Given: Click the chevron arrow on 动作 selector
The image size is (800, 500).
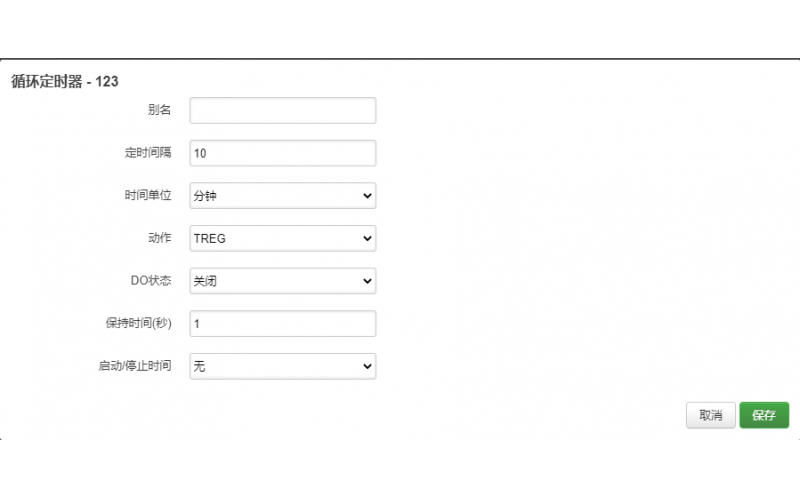Looking at the screenshot, I should point(367,238).
